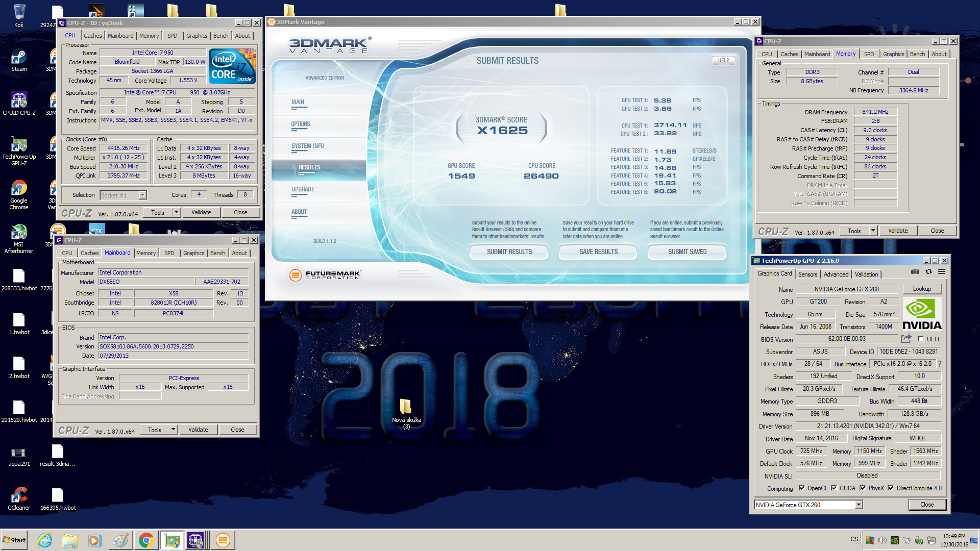Screen dimensions: 980x551
Task: Open Windows Explorer from the taskbar
Action: (x=70, y=540)
